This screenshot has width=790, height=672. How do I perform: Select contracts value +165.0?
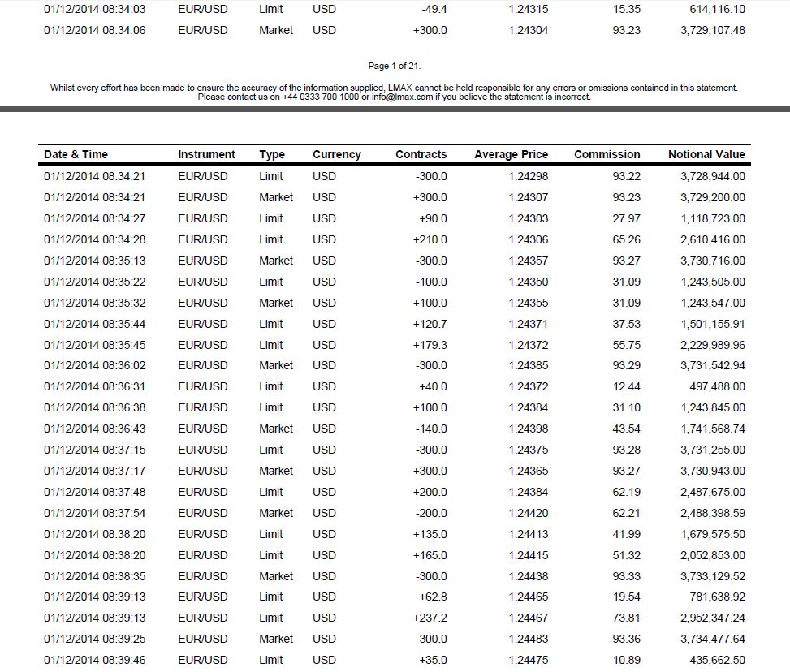pyautogui.click(x=430, y=556)
